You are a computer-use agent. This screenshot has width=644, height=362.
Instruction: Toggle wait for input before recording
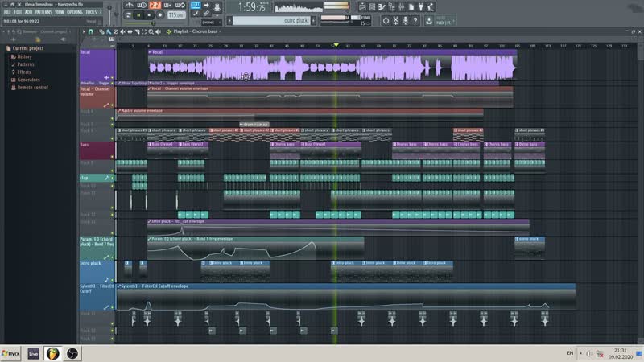(x=142, y=6)
